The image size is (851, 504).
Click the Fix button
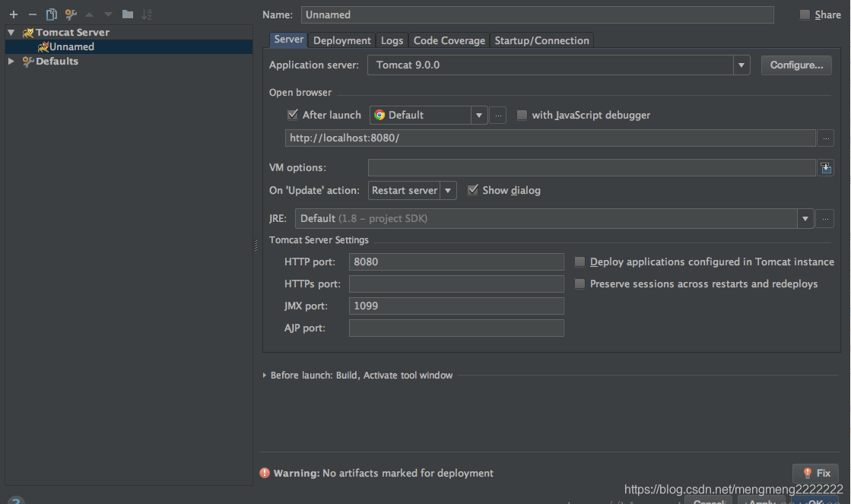pos(816,473)
